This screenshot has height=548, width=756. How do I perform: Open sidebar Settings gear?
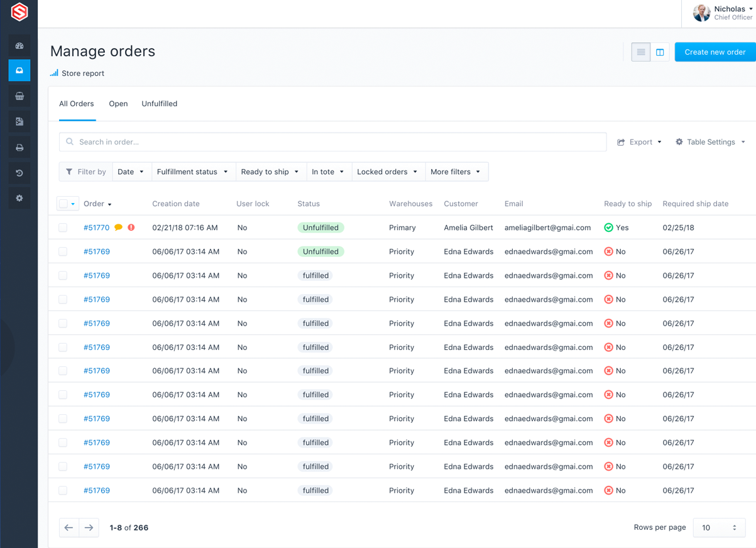pyautogui.click(x=19, y=197)
